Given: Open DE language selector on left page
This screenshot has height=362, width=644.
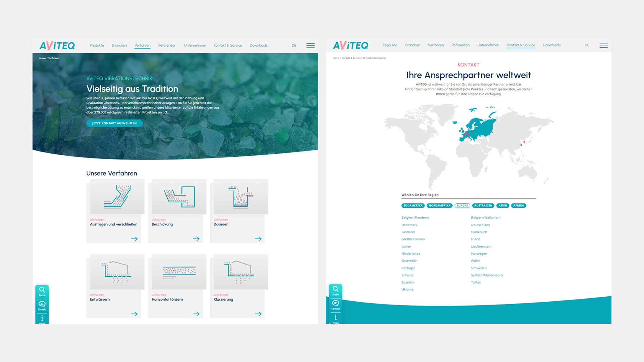Looking at the screenshot, I should click(x=294, y=45).
